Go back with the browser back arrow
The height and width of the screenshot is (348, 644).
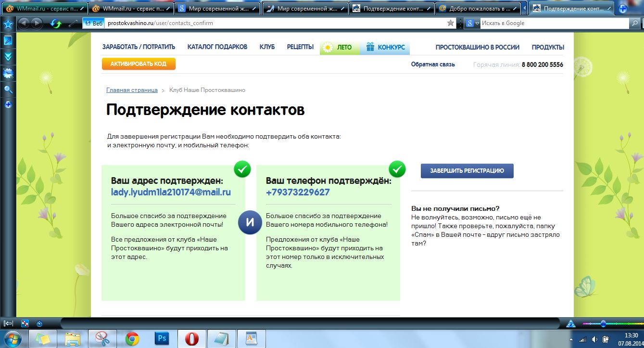[24, 23]
